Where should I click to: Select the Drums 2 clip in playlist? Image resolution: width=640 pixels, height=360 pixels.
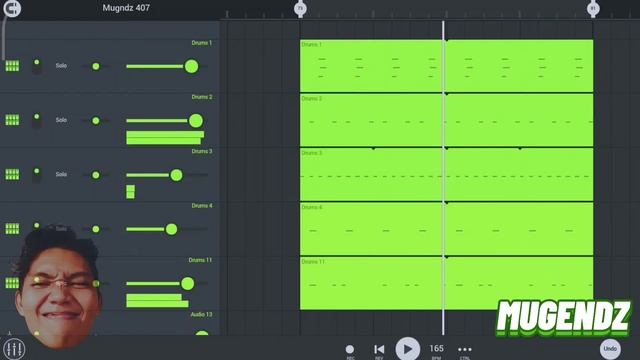point(447,120)
